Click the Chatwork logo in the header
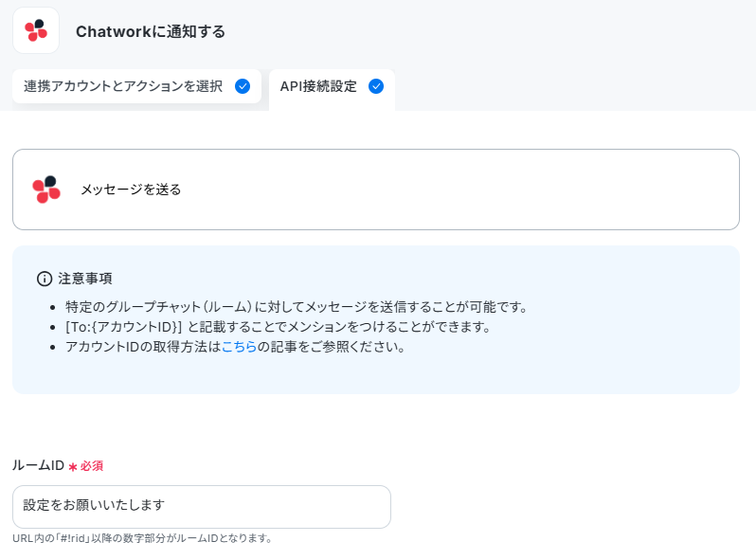This screenshot has height=560, width=756. tap(36, 30)
